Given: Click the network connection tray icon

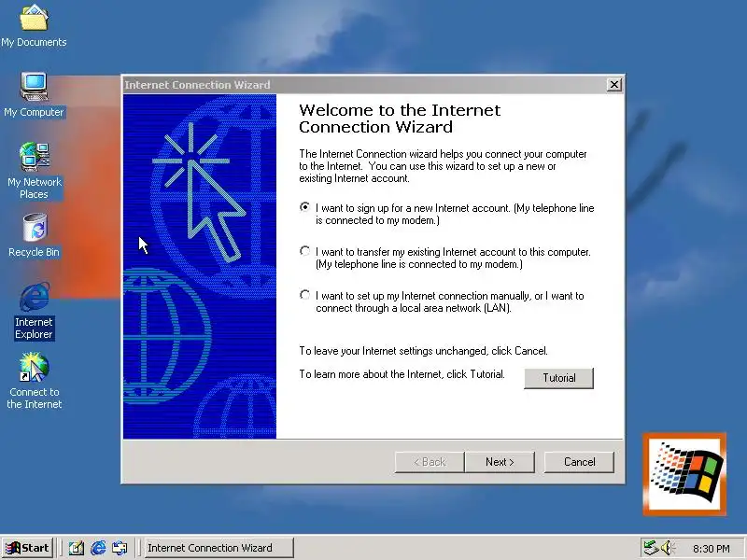Looking at the screenshot, I should (x=651, y=548).
